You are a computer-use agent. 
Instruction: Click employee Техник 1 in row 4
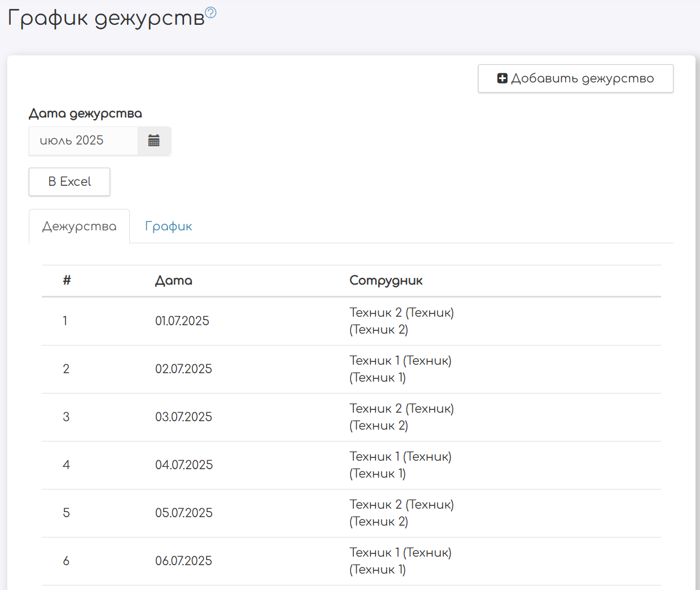point(400,465)
